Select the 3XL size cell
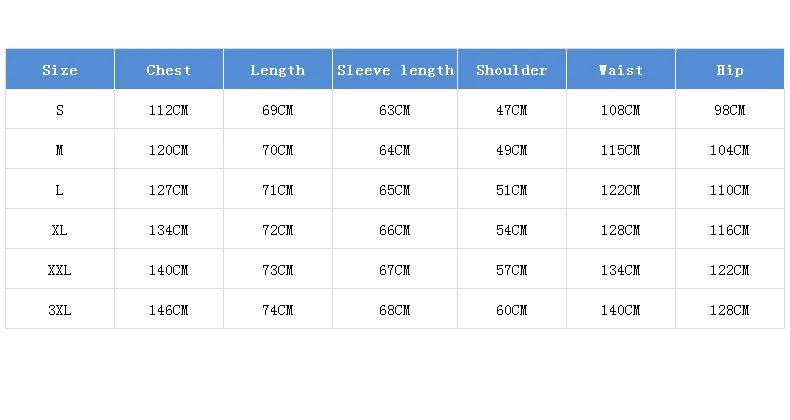790x420 pixels. pos(60,310)
